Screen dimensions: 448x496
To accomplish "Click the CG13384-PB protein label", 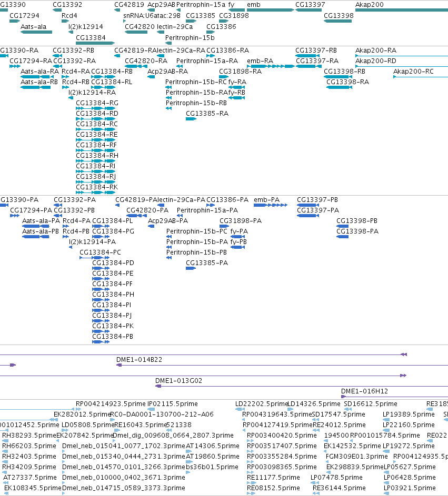I will point(113,337).
